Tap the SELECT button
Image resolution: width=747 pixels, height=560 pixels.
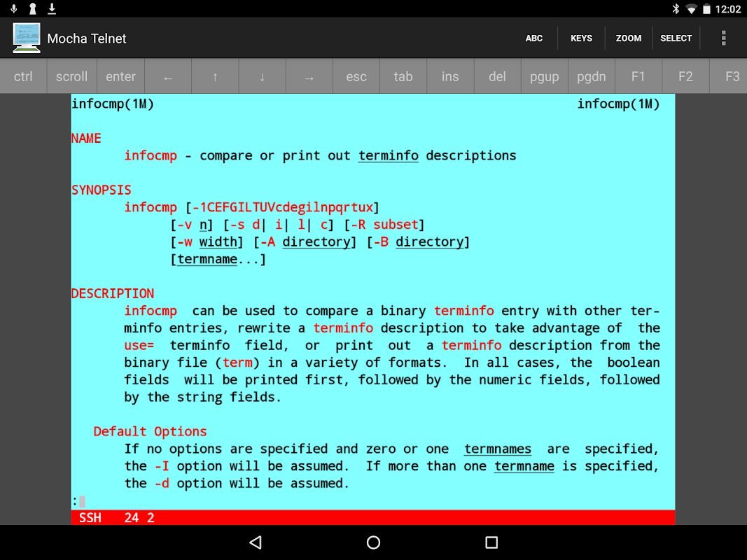coord(676,38)
